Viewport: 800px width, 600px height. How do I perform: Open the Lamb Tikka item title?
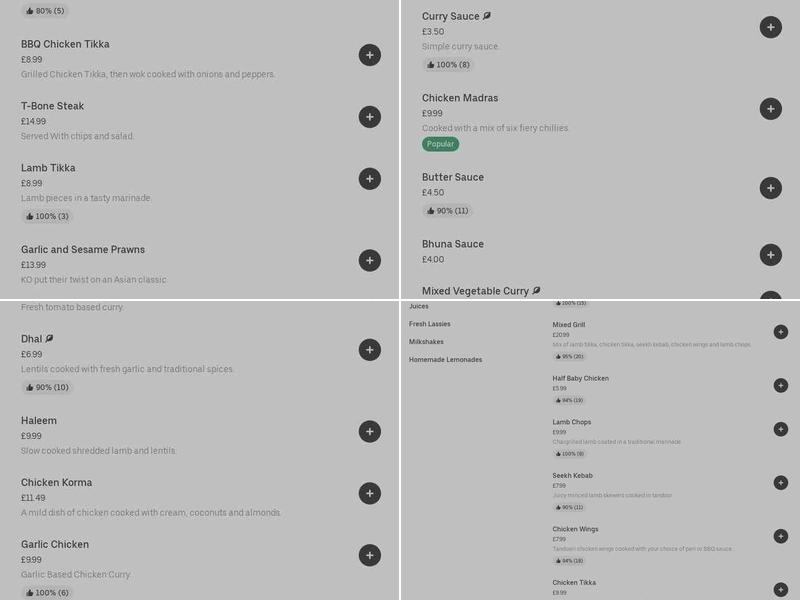coord(48,168)
